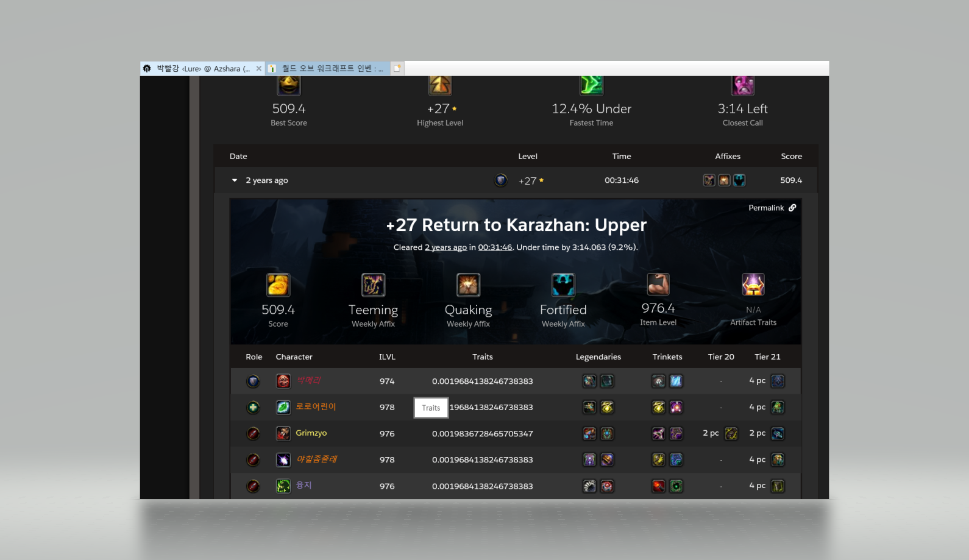The height and width of the screenshot is (560, 969).
Task: Click the tank role shield icon for 박메리
Action: [253, 381]
